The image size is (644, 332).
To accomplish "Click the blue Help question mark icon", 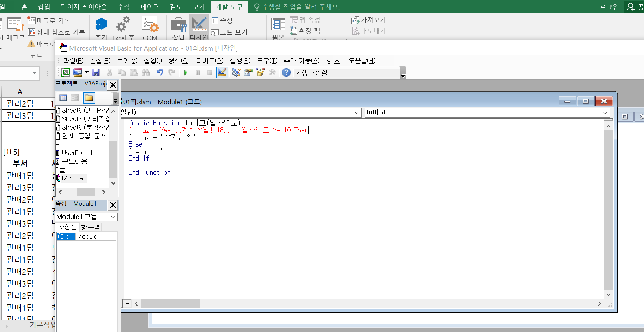I will point(286,72).
